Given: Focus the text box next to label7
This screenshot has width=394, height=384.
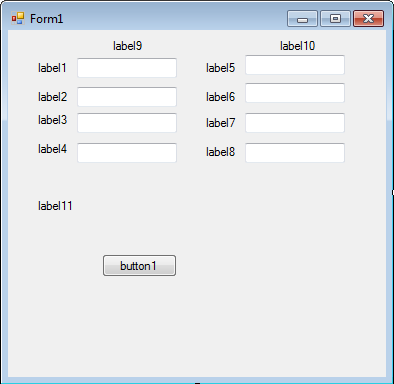Looking at the screenshot, I should 295,123.
